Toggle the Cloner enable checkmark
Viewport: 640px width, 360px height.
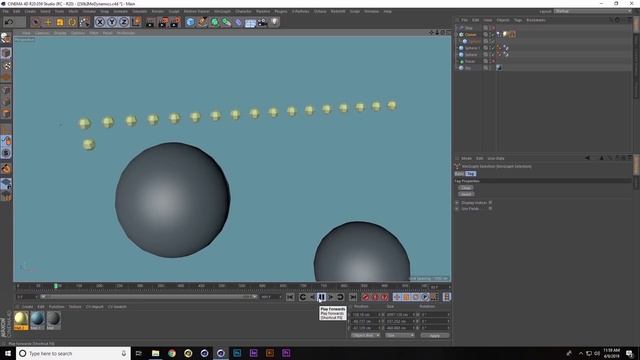pyautogui.click(x=493, y=35)
